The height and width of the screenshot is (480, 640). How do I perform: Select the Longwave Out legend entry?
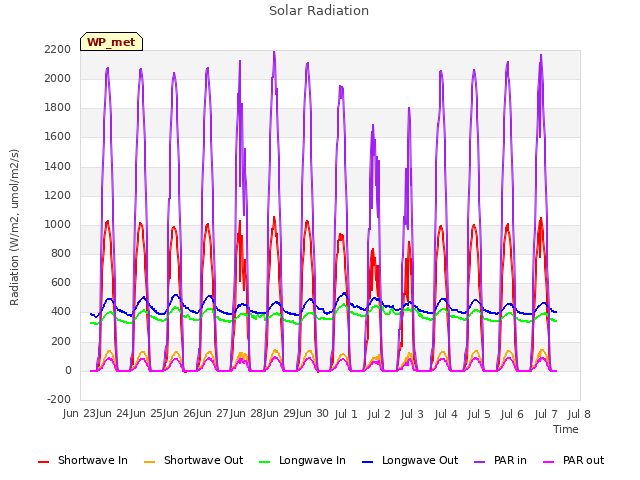pos(410,460)
